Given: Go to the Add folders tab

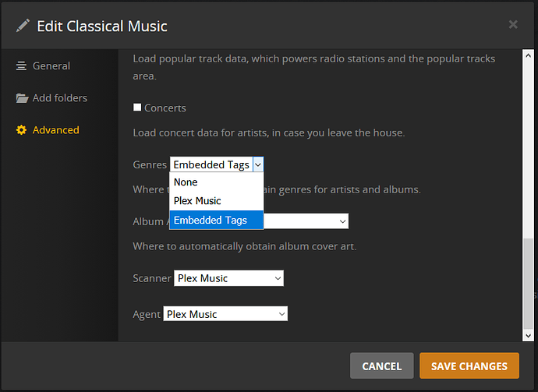Looking at the screenshot, I should tap(60, 98).
